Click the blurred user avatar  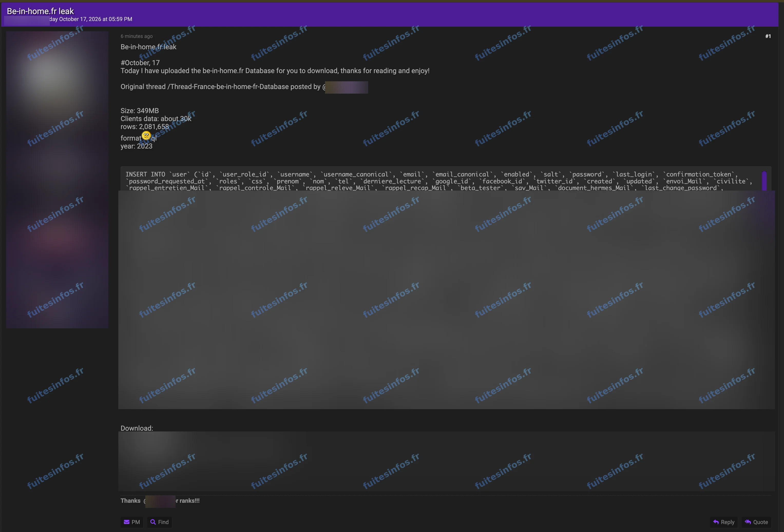57,180
